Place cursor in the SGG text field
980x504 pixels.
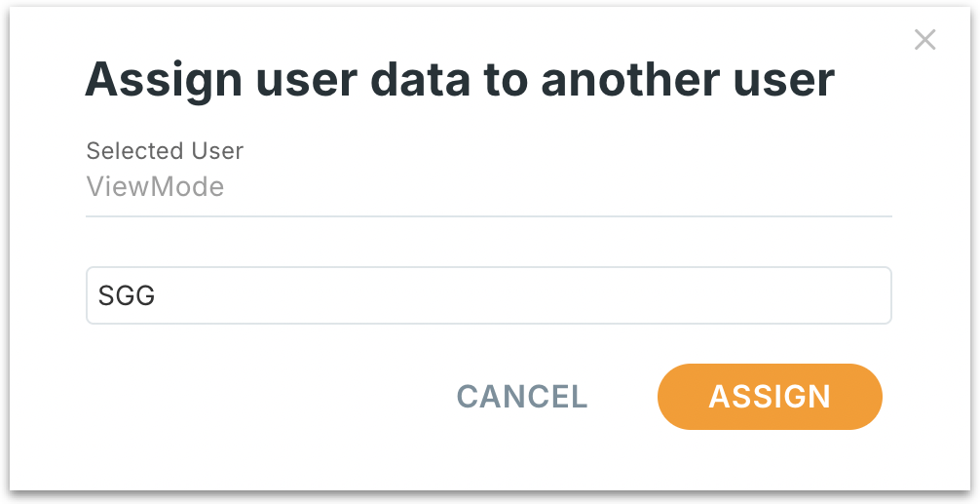(x=488, y=295)
